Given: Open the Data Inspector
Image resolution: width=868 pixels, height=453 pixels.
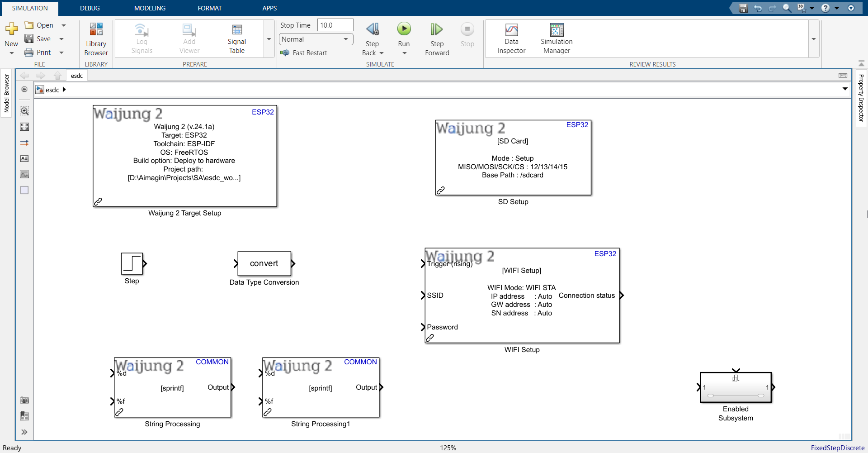Looking at the screenshot, I should tap(511, 39).
